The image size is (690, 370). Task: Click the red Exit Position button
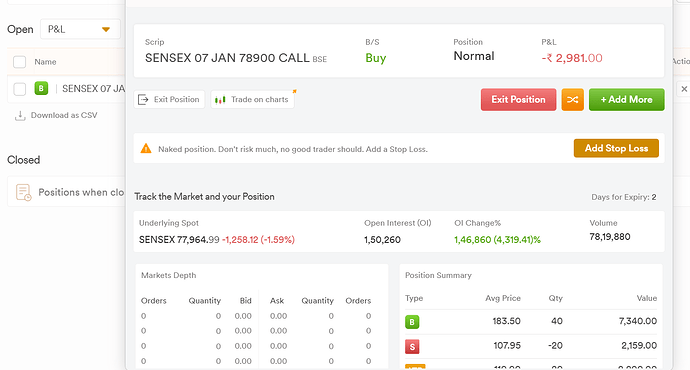(x=518, y=99)
